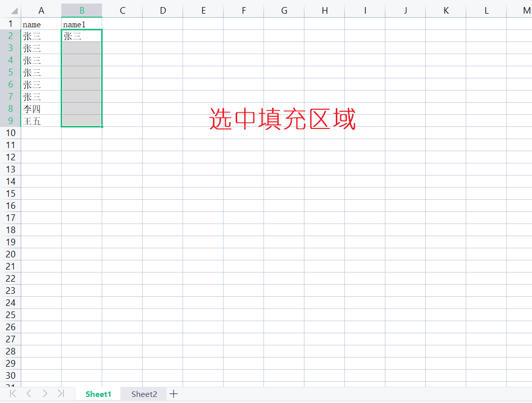This screenshot has width=532, height=403.
Task: Click cell A9 containing '王五'
Action: tap(41, 121)
